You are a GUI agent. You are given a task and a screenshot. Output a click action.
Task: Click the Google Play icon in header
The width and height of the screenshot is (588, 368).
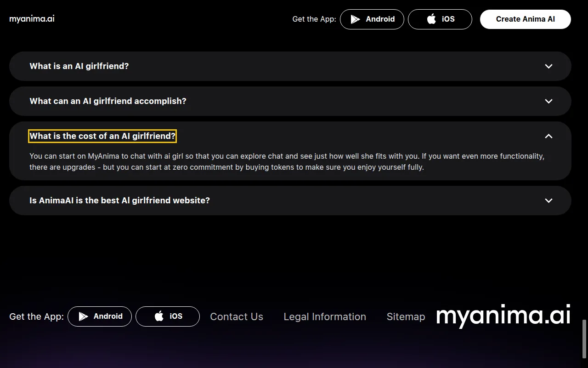click(355, 19)
